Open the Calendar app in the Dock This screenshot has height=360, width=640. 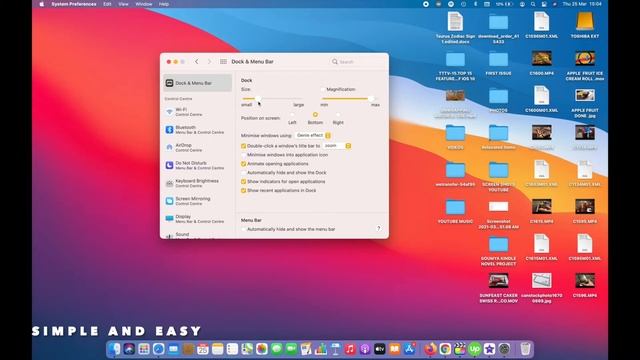tap(203, 349)
